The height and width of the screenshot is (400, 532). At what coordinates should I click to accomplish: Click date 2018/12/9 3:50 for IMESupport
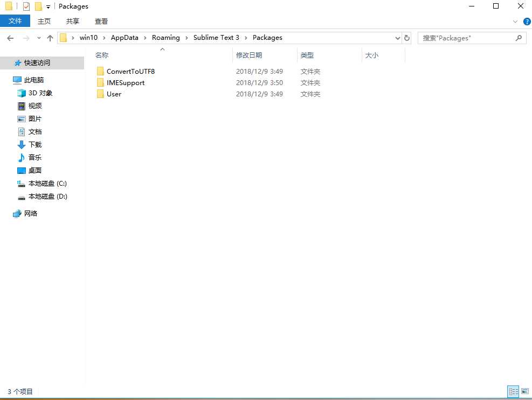pos(260,83)
